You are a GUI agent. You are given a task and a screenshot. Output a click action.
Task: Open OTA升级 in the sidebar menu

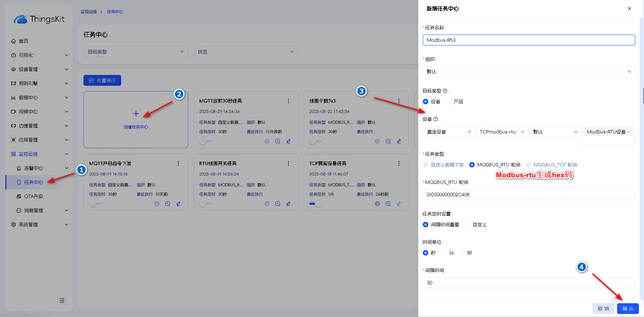click(34, 196)
